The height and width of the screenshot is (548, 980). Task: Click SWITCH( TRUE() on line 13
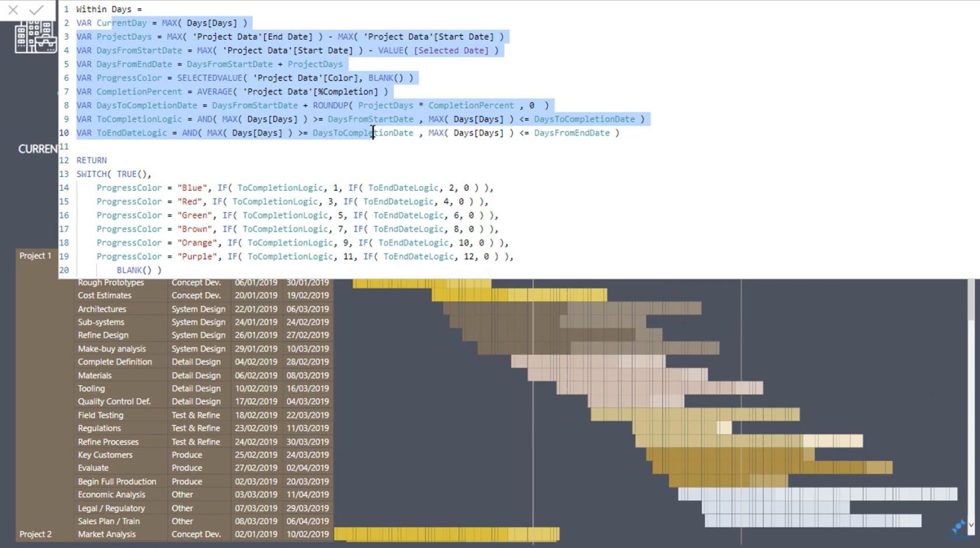click(x=114, y=174)
